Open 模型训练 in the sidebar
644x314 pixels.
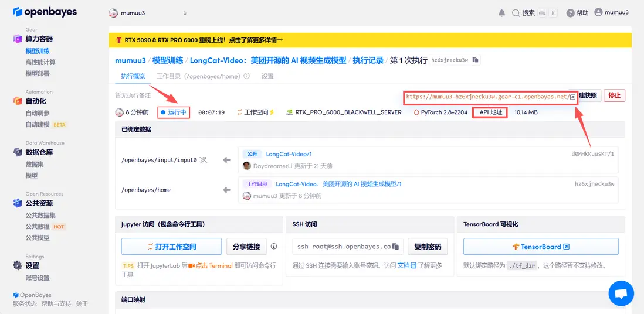tap(38, 52)
